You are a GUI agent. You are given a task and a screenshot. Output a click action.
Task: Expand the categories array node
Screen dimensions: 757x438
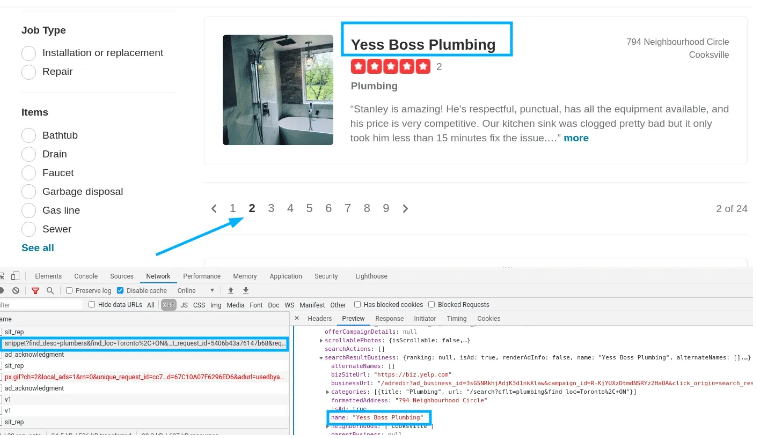[x=328, y=392]
